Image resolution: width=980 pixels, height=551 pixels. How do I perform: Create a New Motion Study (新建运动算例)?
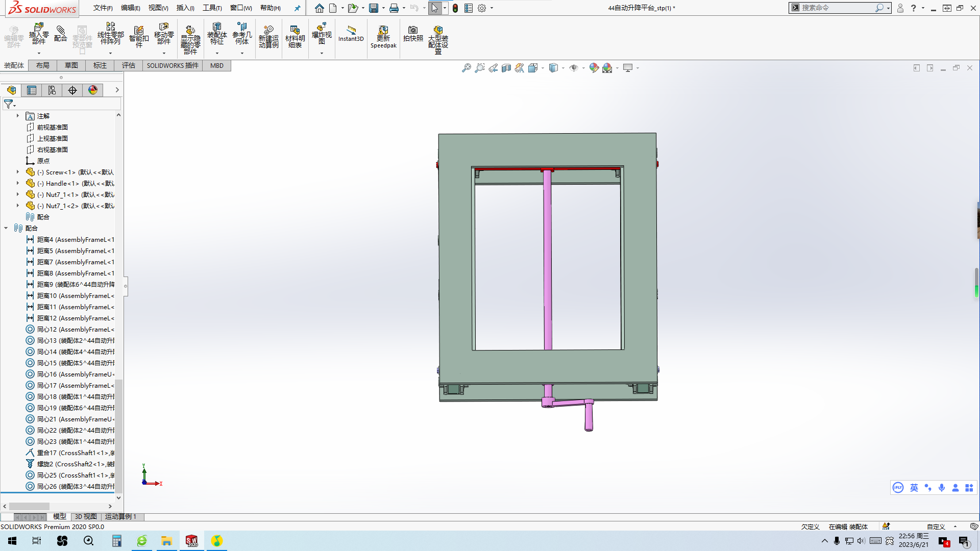(268, 37)
